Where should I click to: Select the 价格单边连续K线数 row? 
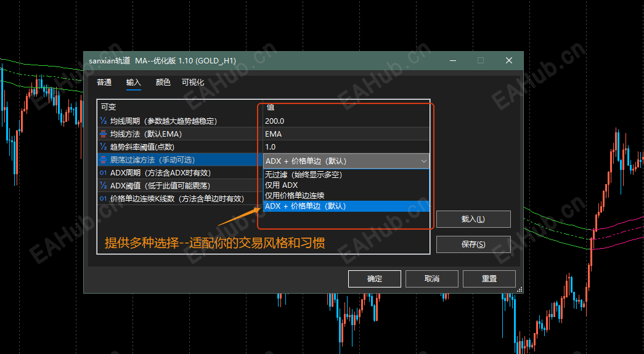180,199
